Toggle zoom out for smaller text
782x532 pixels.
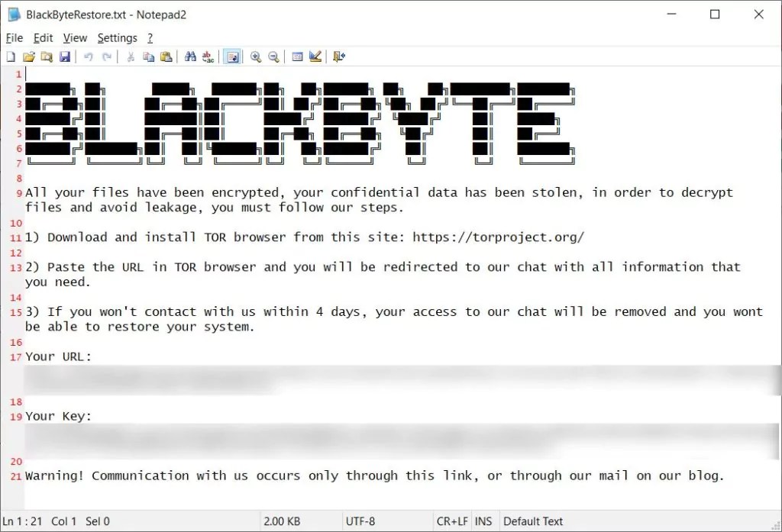click(273, 56)
